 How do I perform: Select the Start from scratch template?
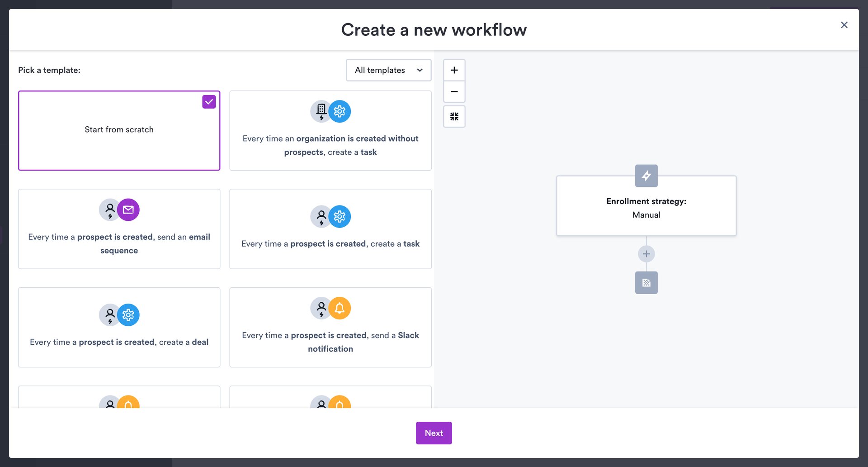pos(118,130)
